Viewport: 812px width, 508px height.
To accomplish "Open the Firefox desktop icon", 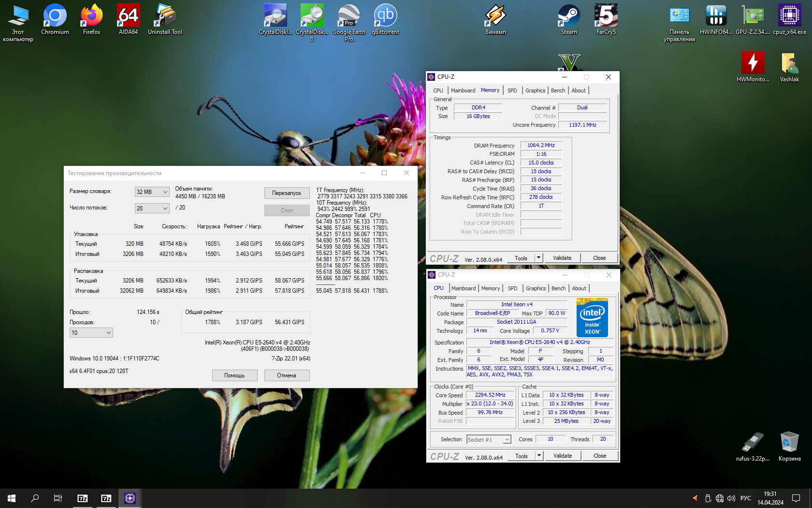I will coord(91,19).
